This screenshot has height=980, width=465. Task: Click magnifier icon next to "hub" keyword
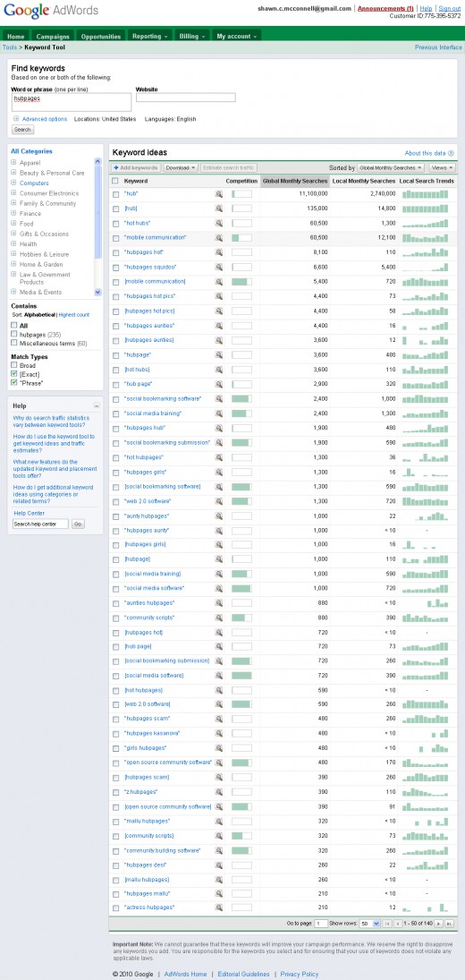(219, 193)
